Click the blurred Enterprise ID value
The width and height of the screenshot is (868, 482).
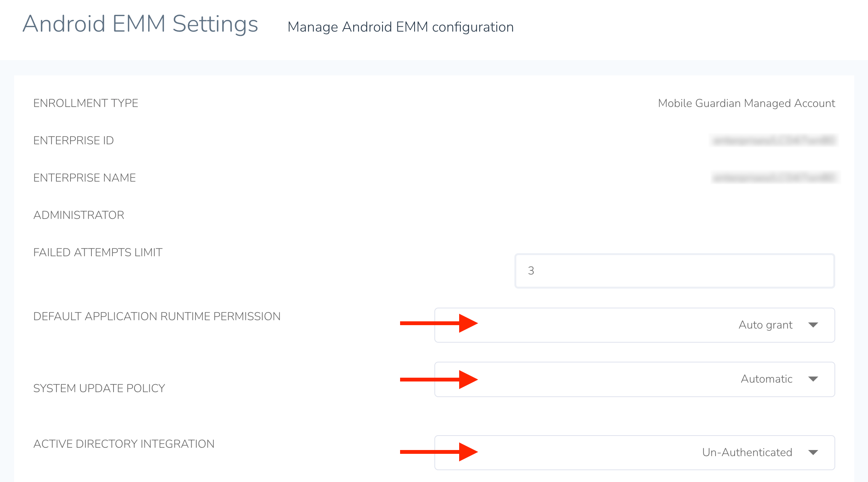(774, 140)
